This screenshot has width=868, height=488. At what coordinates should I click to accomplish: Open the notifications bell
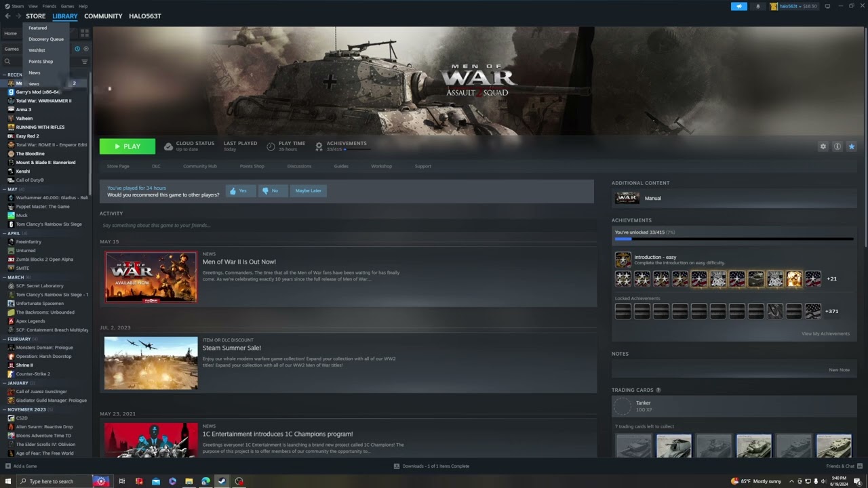pos(758,6)
